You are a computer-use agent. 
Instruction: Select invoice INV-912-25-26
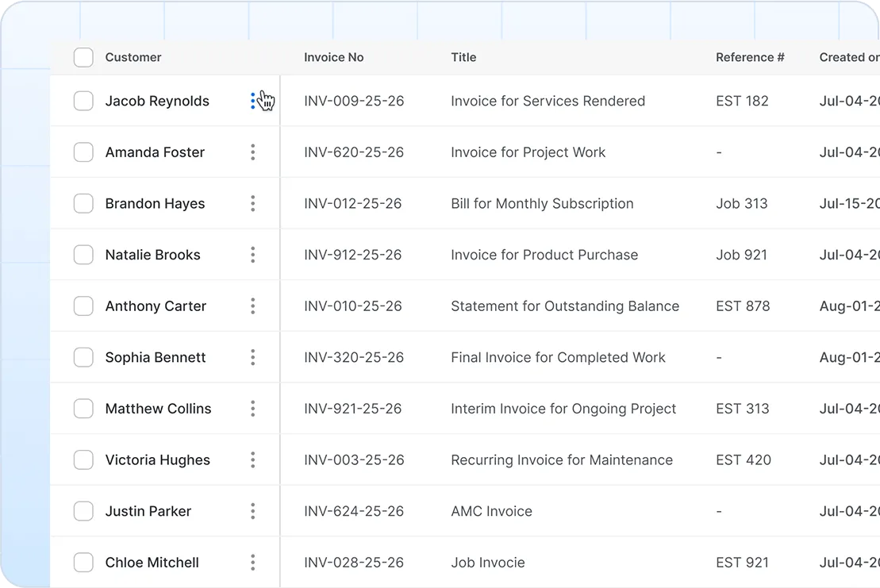(352, 255)
